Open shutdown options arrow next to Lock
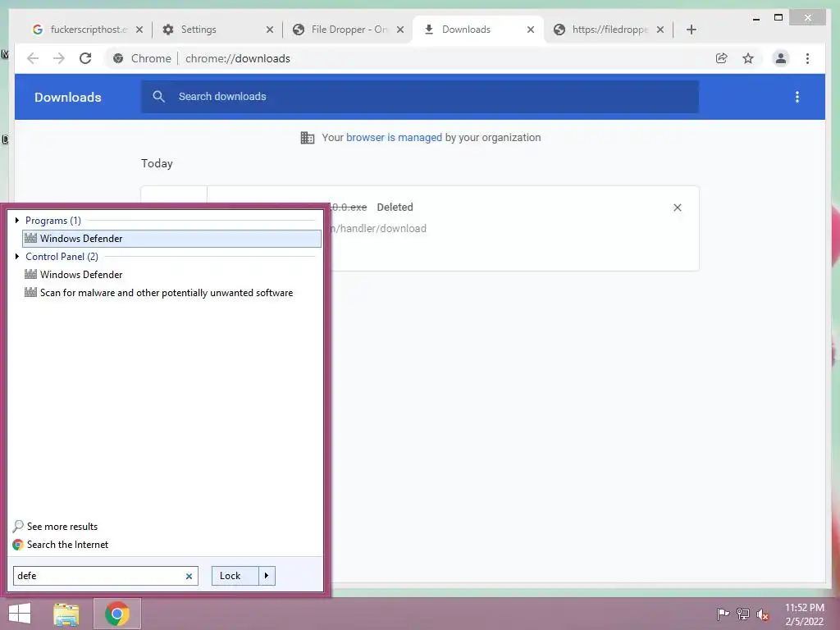The height and width of the screenshot is (630, 840). pyautogui.click(x=267, y=576)
